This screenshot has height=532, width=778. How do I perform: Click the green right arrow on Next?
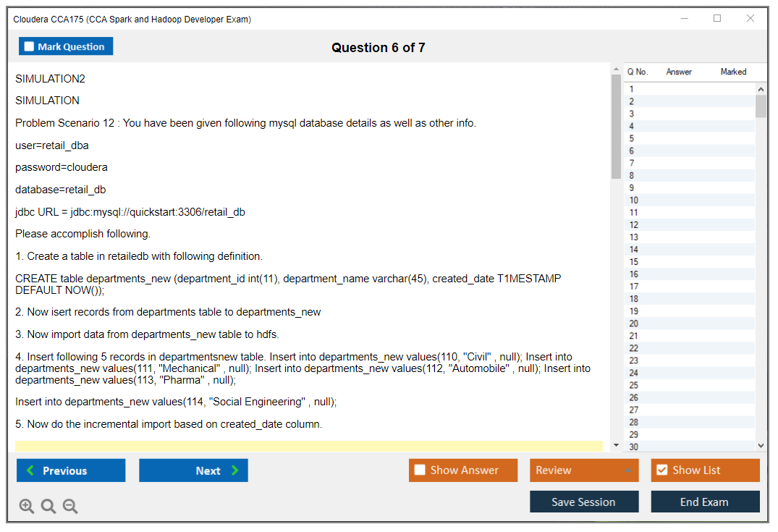(x=235, y=470)
